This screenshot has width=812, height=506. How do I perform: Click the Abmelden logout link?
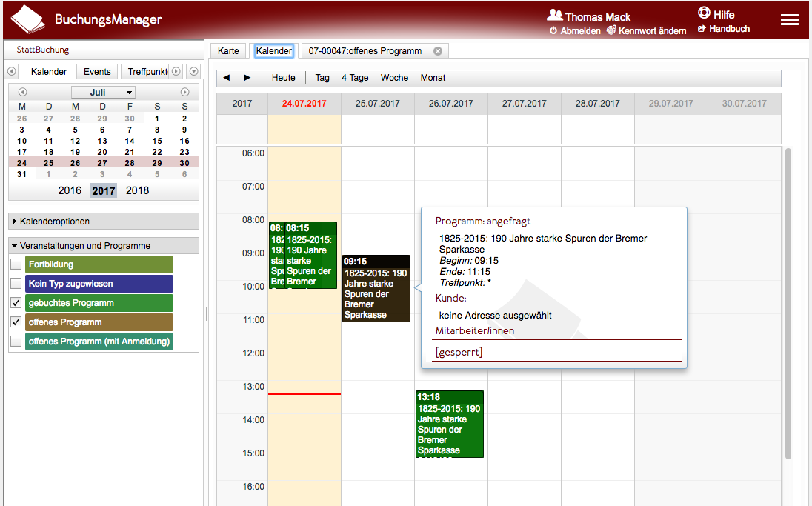point(575,31)
